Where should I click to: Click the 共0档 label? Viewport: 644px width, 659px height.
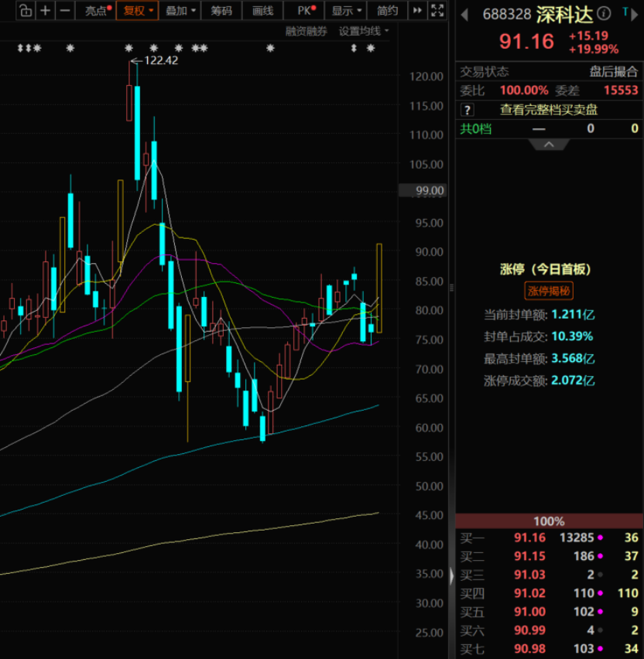pyautogui.click(x=475, y=128)
